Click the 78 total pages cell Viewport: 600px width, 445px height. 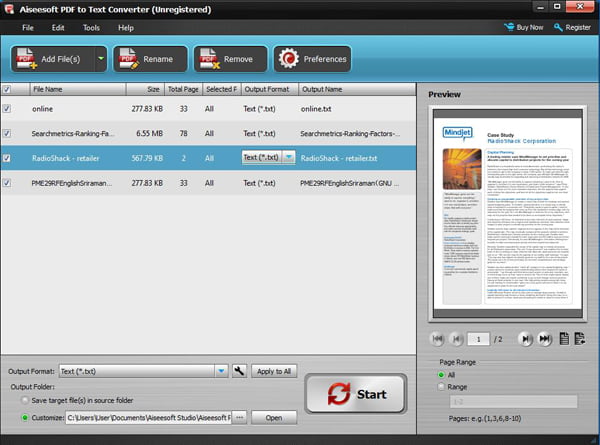click(183, 134)
